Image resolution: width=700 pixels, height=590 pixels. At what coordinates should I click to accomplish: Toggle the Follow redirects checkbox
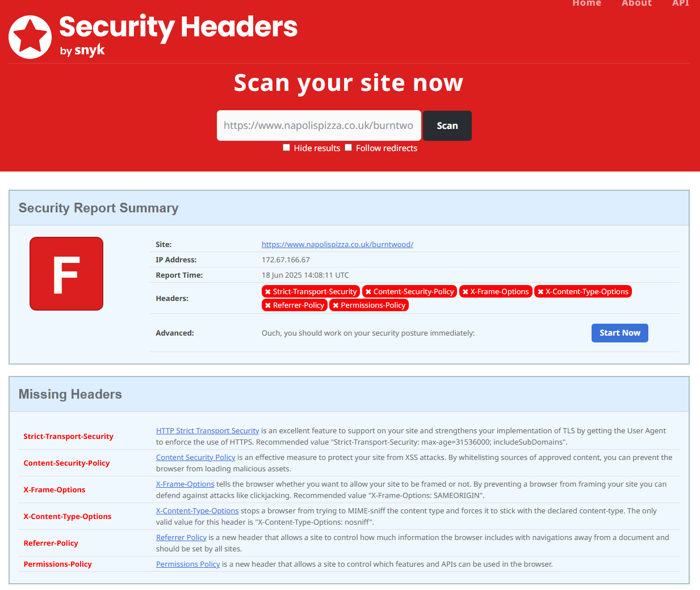pyautogui.click(x=349, y=148)
